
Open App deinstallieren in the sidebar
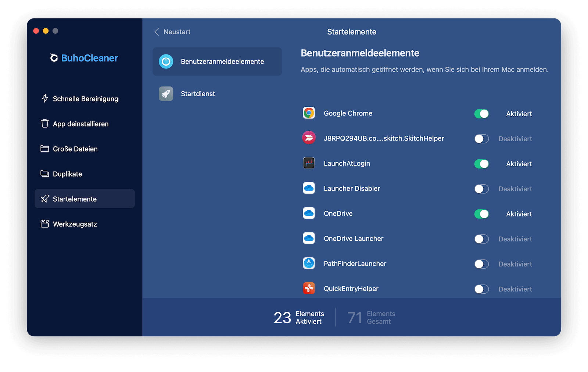pyautogui.click(x=85, y=124)
